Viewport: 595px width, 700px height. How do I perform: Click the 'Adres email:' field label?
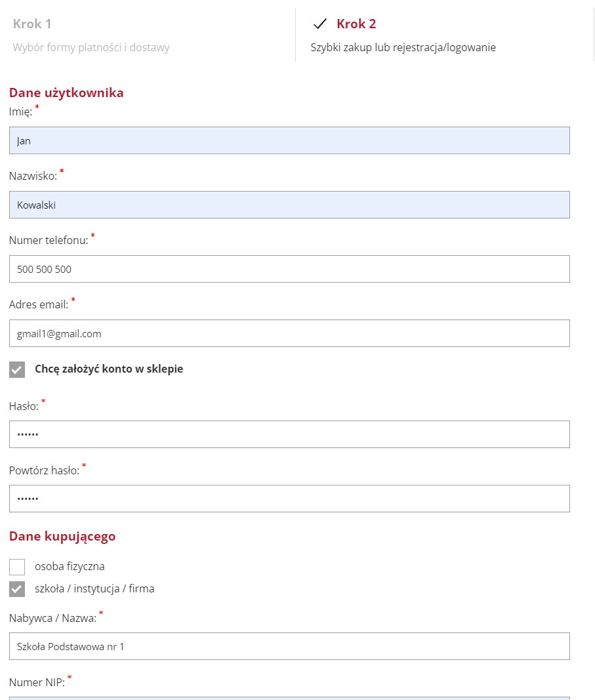coord(39,304)
